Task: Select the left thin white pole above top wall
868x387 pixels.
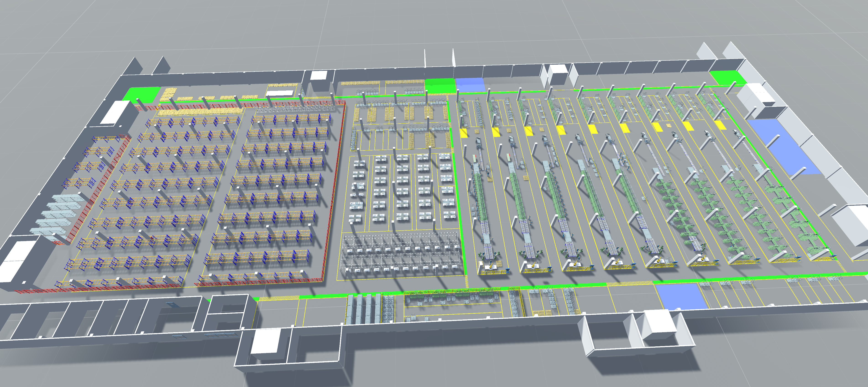Action: pos(425,58)
